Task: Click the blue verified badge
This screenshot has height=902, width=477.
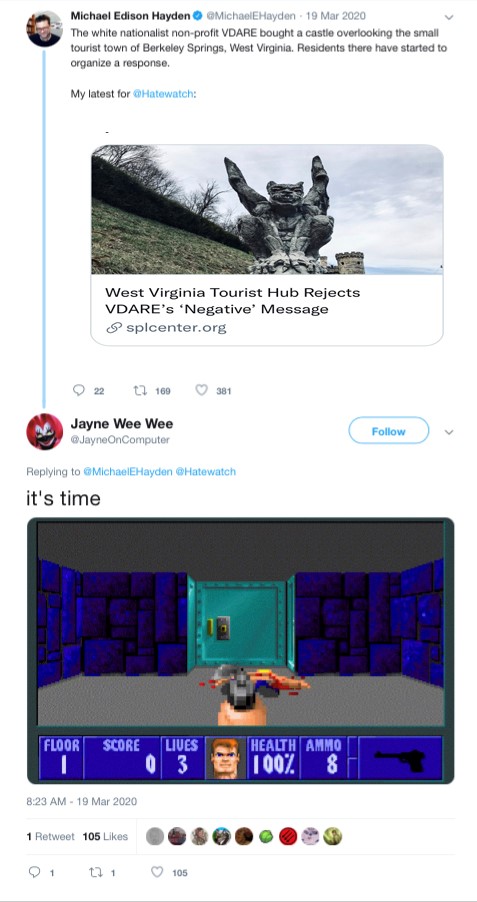Action: tap(197, 16)
